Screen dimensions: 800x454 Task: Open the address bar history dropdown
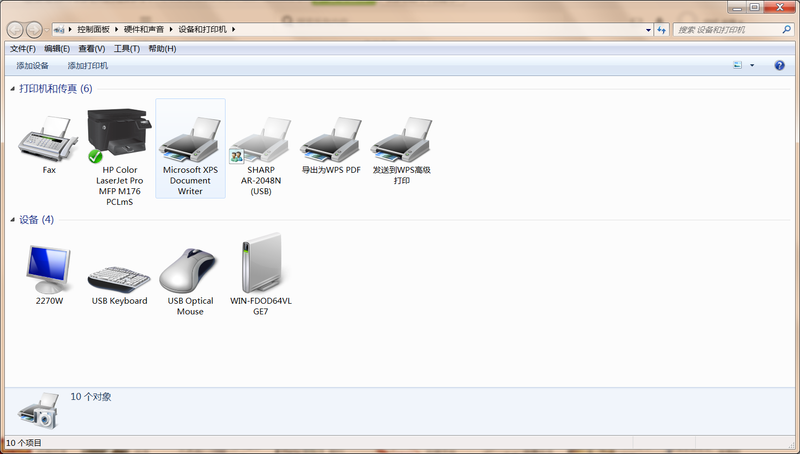point(648,30)
